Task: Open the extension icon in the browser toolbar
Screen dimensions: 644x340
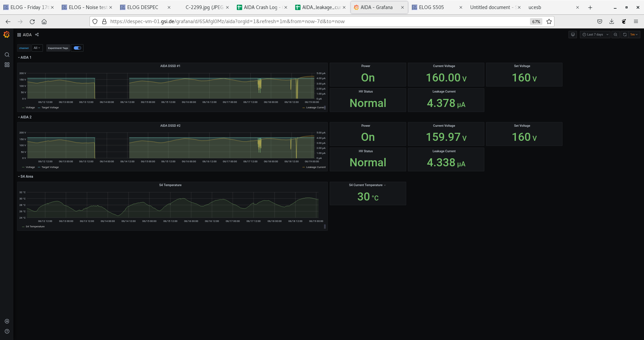Action: tap(624, 21)
